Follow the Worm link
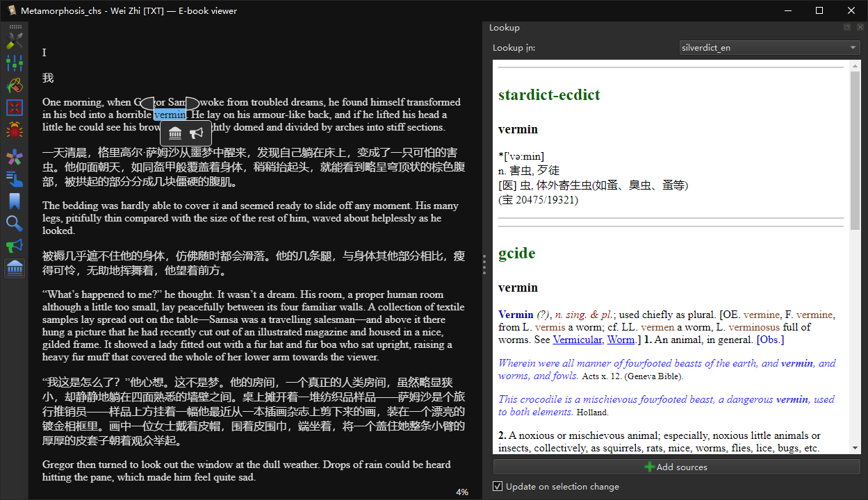868x500 pixels. click(x=620, y=340)
